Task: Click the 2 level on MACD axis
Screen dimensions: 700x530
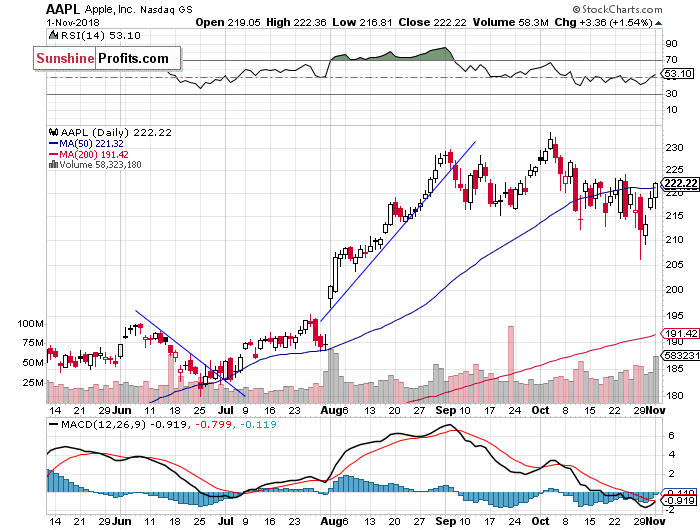Action: pos(671,474)
